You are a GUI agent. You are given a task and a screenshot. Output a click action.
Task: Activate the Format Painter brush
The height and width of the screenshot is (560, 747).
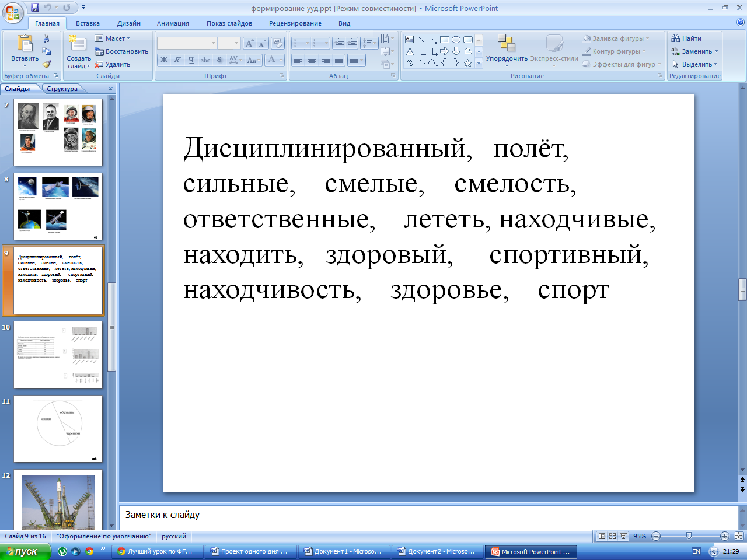click(x=46, y=64)
